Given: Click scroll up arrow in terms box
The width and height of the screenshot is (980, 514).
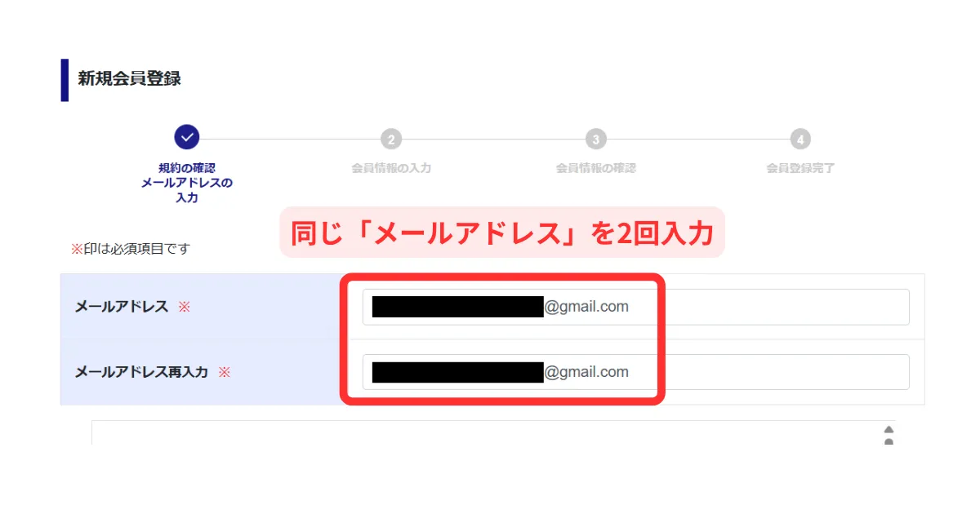Looking at the screenshot, I should pyautogui.click(x=889, y=429).
